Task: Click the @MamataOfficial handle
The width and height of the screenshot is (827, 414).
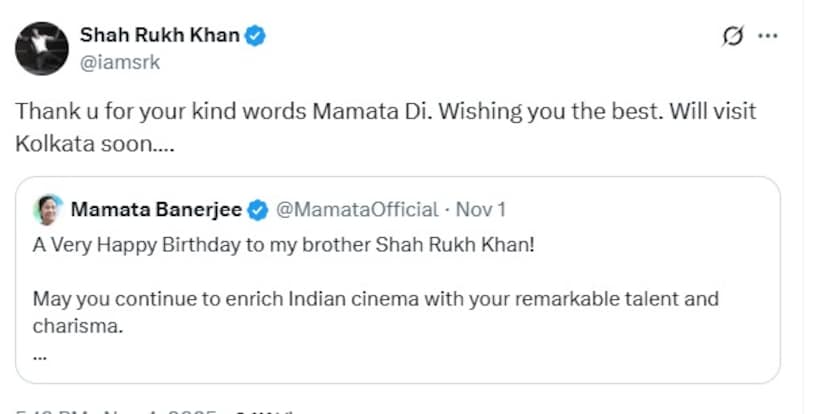Action: pos(356,209)
